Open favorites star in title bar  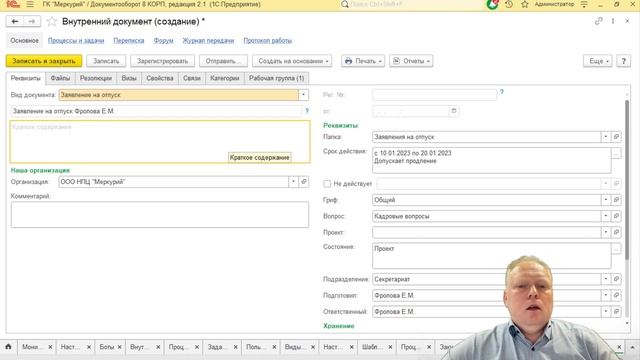[x=525, y=4]
